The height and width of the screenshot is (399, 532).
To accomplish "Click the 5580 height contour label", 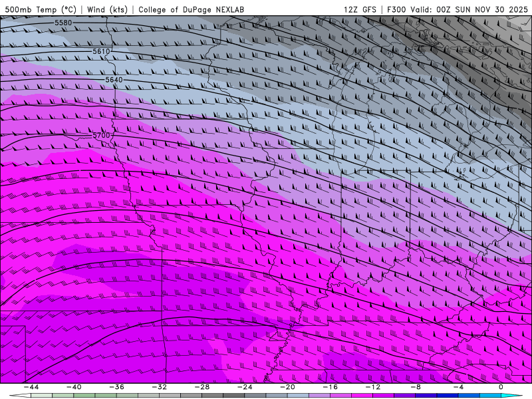I will [63, 23].
